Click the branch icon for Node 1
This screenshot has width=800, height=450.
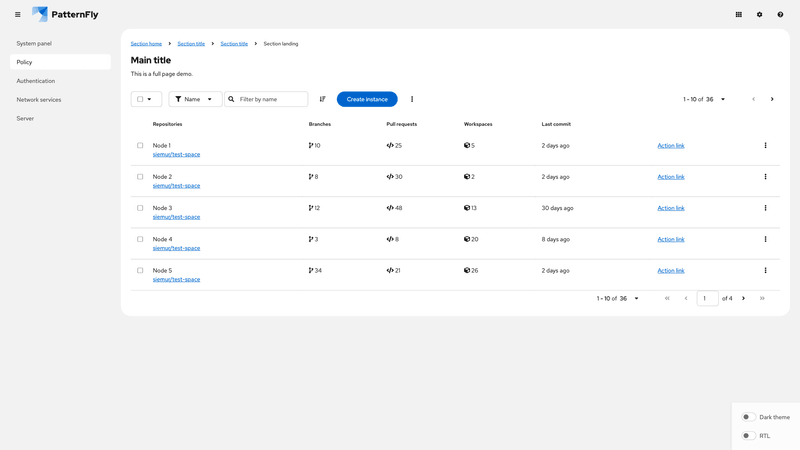(x=311, y=145)
